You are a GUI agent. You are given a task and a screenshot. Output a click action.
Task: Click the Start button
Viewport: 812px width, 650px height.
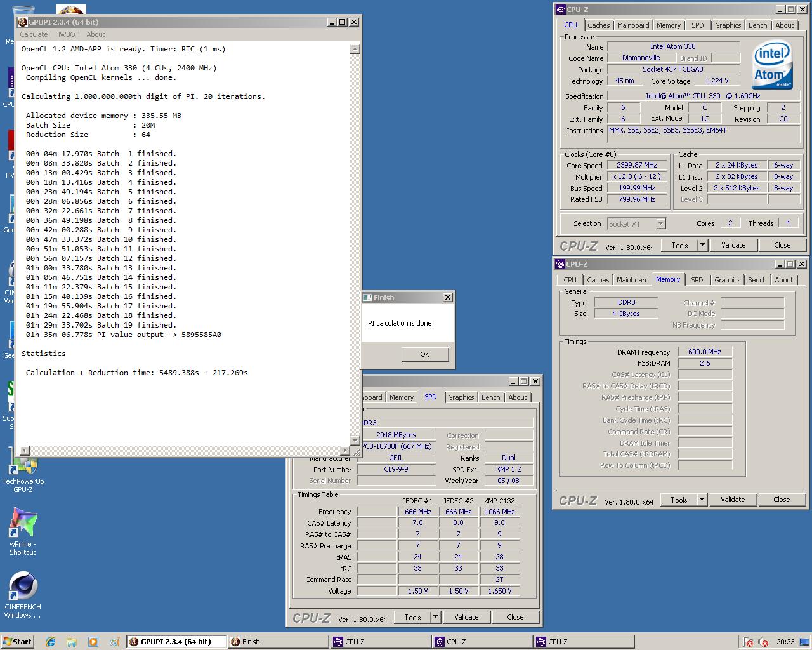click(x=18, y=642)
